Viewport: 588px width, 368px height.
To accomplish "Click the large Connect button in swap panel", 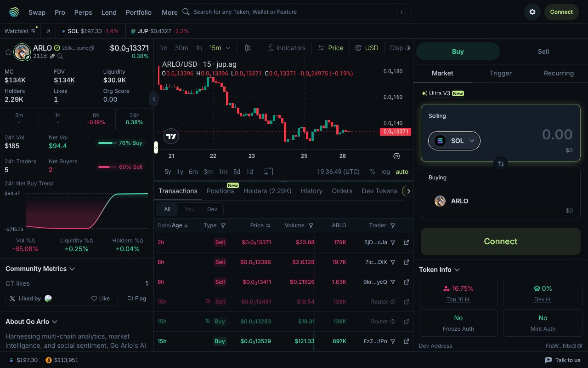I will click(500, 241).
